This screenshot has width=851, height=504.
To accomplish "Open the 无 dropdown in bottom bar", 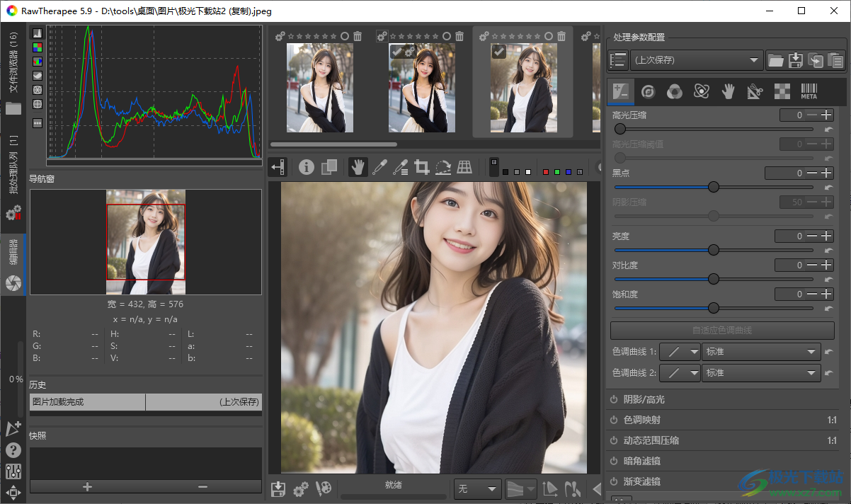I will 478,489.
